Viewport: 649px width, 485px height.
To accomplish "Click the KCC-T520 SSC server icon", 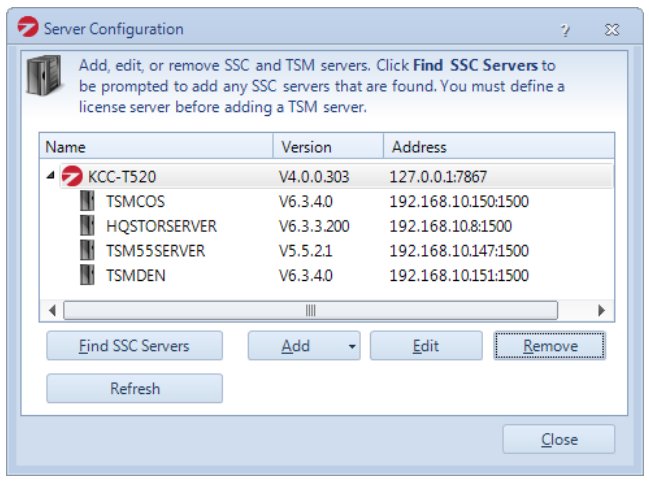I will [72, 176].
